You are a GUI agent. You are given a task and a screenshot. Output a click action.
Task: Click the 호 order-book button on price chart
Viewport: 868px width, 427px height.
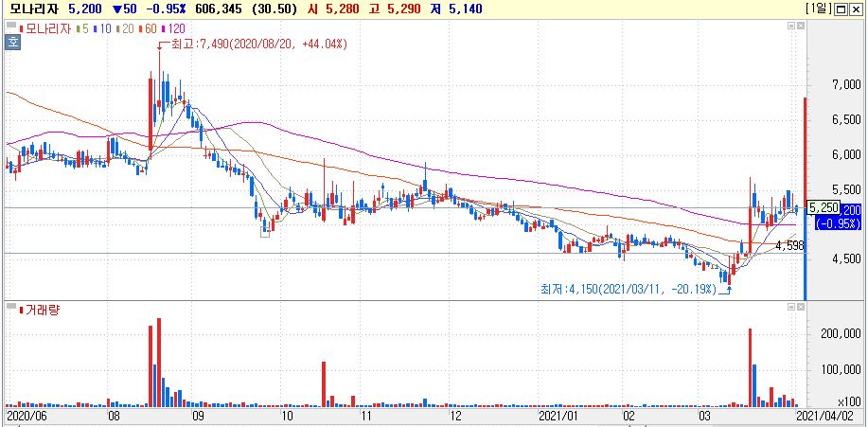pos(11,42)
